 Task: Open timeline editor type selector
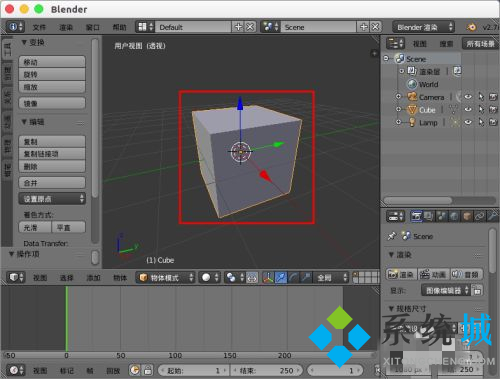click(16, 370)
